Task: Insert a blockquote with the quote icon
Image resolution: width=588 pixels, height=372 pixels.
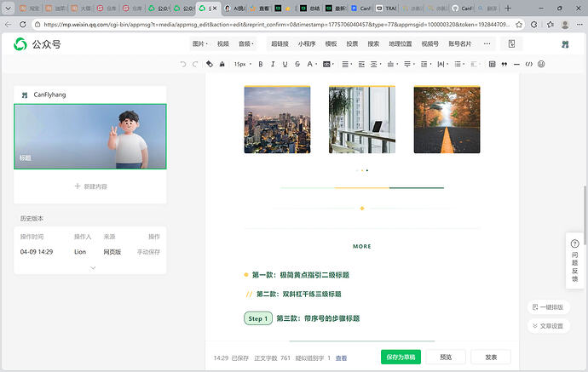Action: pos(503,64)
